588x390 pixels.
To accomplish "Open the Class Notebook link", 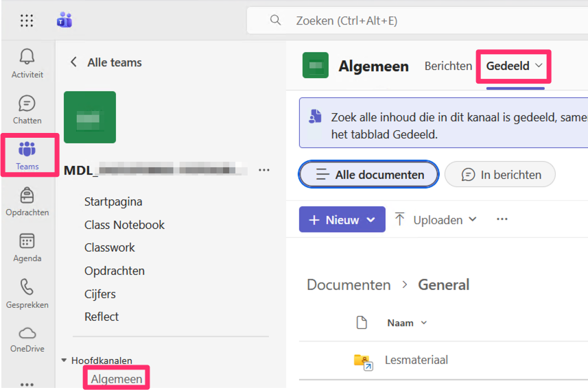I will pyautogui.click(x=124, y=225).
